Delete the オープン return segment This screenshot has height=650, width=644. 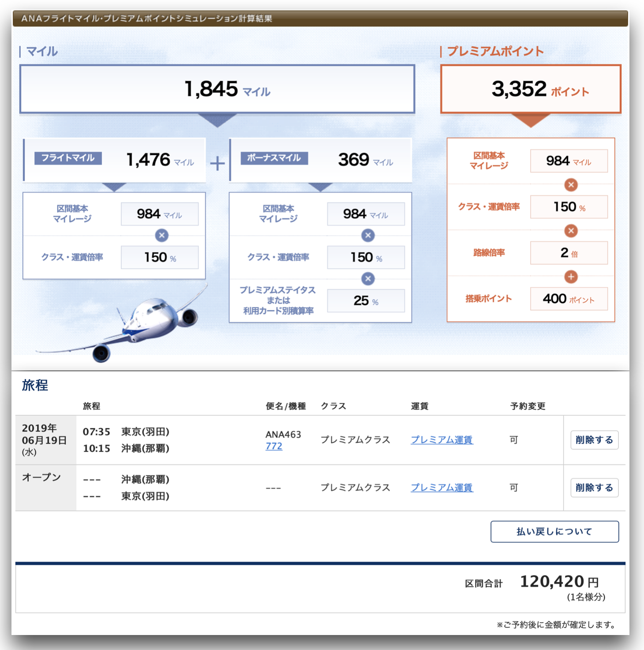[x=594, y=487]
